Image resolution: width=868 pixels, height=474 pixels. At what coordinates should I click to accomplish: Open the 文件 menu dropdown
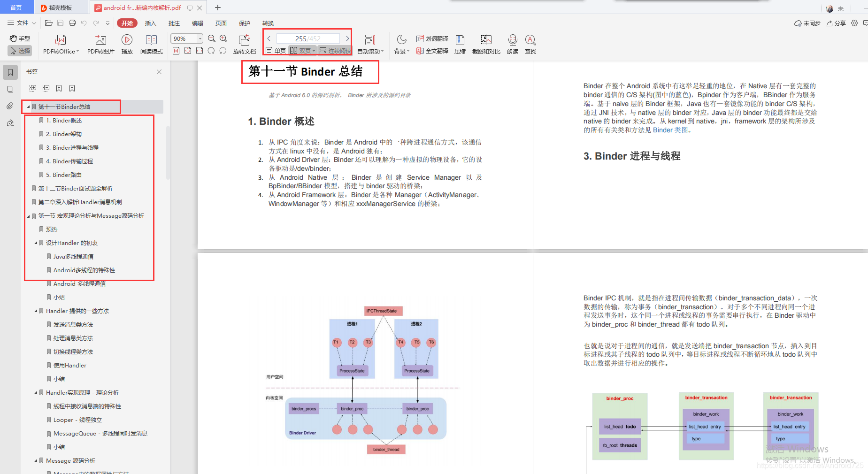coord(22,23)
